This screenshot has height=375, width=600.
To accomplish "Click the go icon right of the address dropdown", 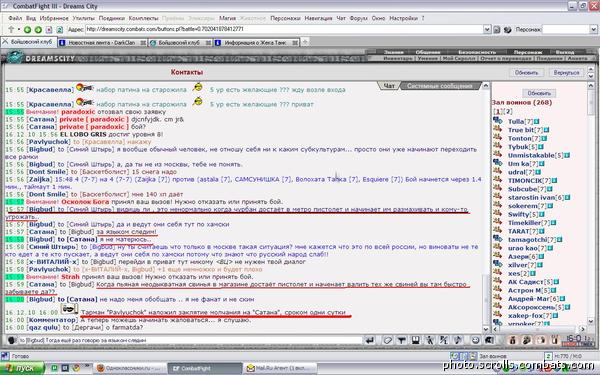I will (x=497, y=29).
